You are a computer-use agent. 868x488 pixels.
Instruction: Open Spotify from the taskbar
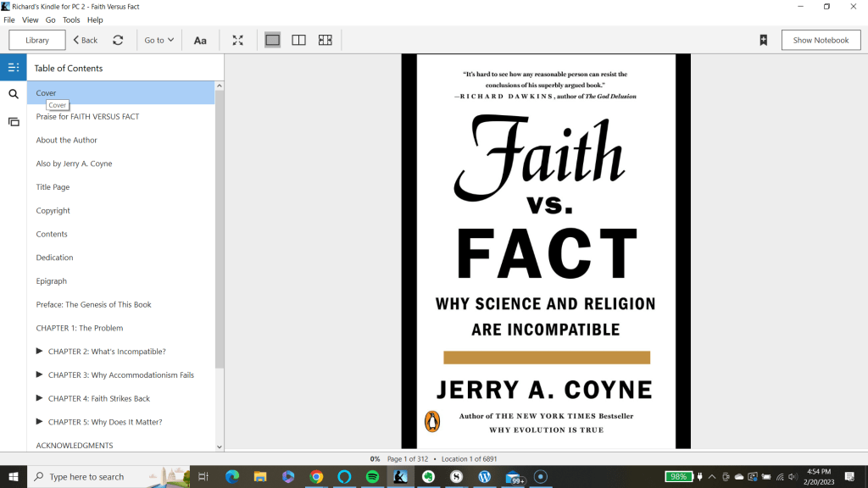372,477
